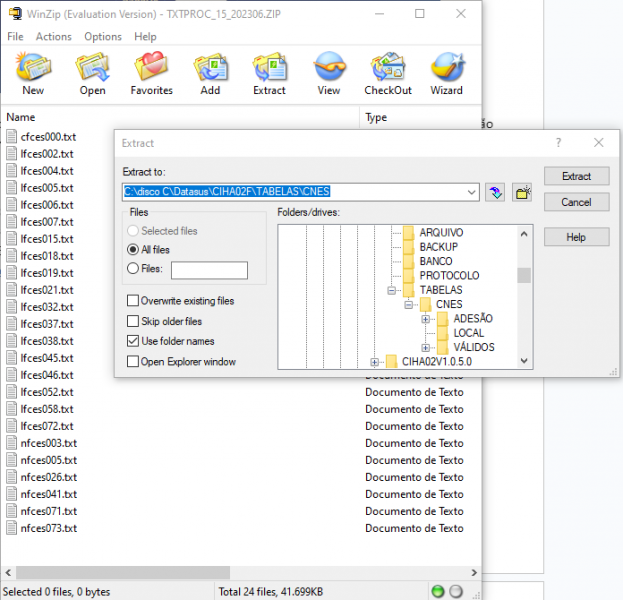Open the Favorites toolbar icon

[151, 73]
